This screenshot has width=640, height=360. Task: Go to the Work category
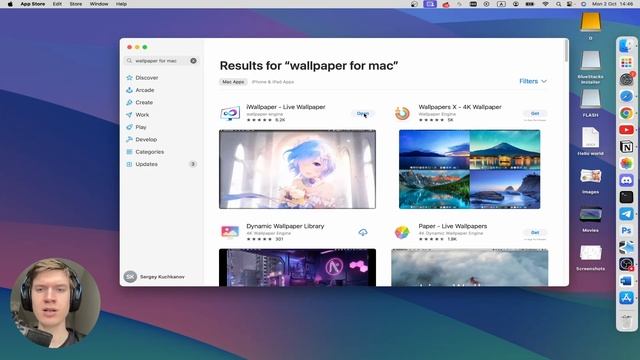click(x=138, y=115)
